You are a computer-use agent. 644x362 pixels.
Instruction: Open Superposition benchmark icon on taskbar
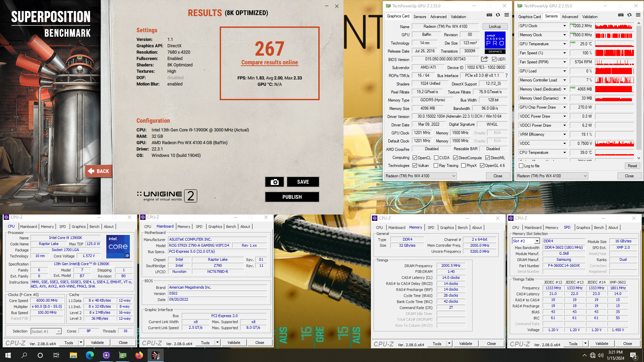tap(156, 355)
